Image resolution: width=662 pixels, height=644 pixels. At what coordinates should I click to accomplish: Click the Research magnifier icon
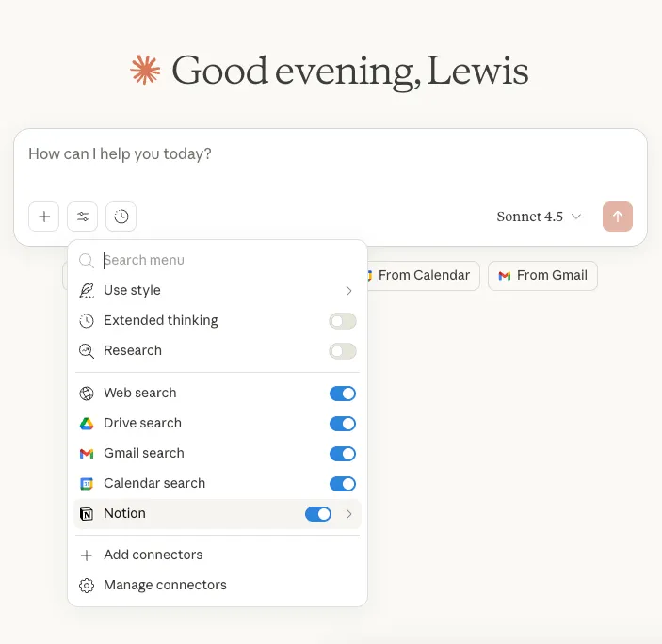pos(87,351)
